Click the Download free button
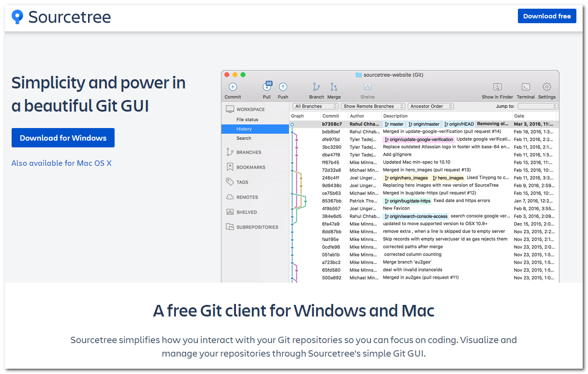This screenshot has width=588, height=374. tap(547, 16)
